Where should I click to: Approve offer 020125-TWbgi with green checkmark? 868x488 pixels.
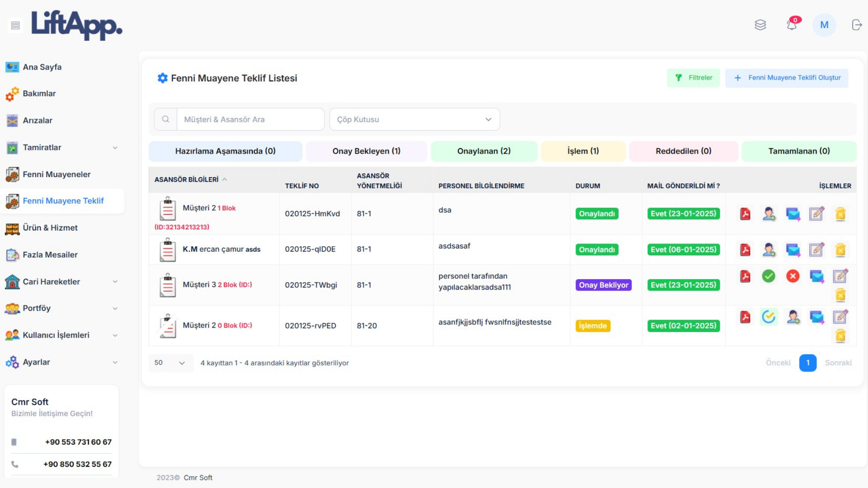(769, 276)
